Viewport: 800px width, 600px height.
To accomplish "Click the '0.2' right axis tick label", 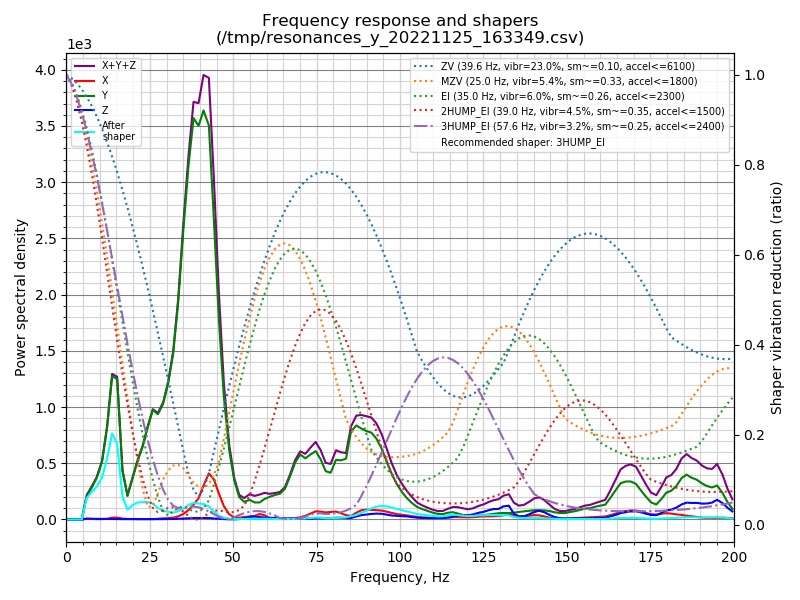I will pos(754,435).
